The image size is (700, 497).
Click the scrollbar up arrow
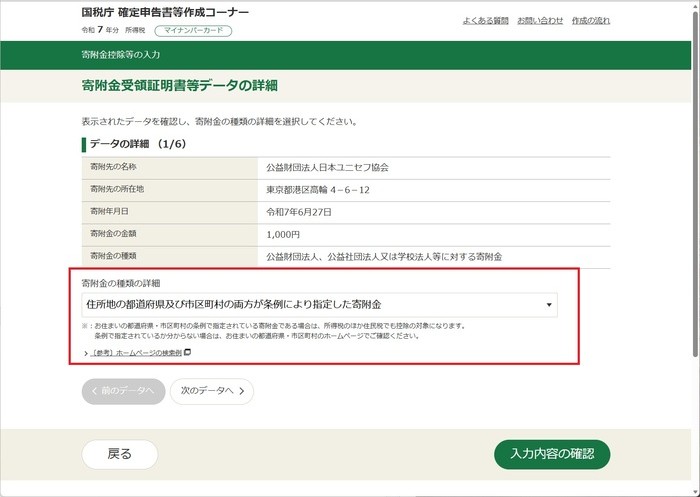point(694,7)
